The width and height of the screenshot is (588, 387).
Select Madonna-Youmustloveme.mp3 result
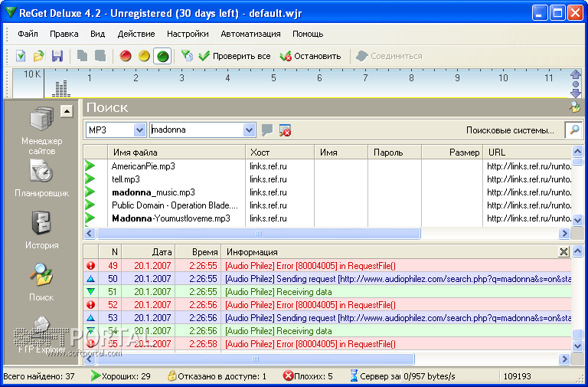328,218
